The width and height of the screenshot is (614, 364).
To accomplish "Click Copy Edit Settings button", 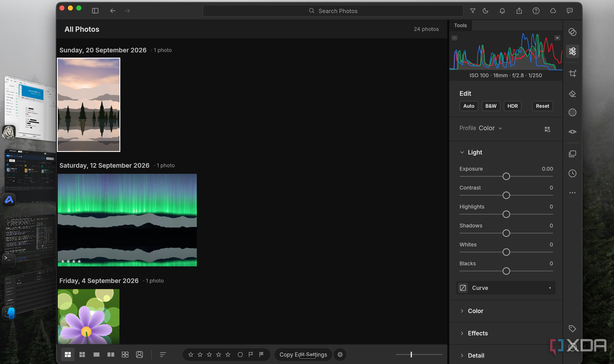I will (303, 355).
